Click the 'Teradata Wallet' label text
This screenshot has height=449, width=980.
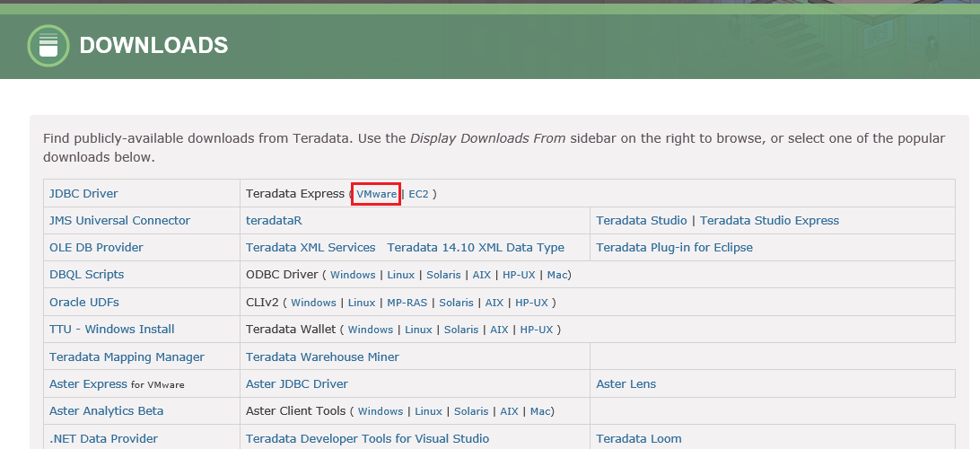coord(292,329)
